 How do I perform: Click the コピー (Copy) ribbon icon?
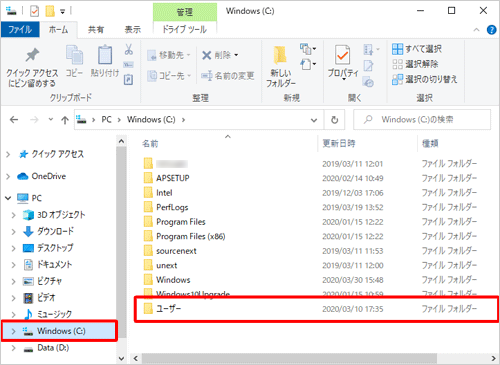pyautogui.click(x=74, y=61)
